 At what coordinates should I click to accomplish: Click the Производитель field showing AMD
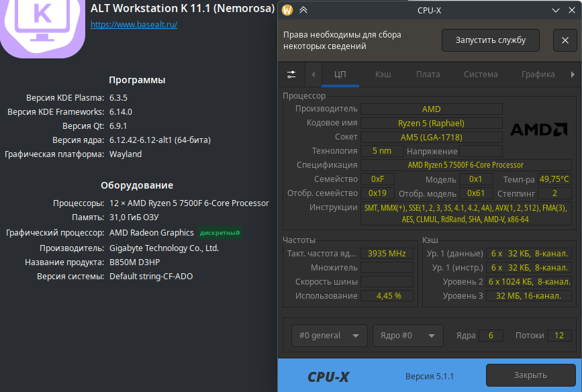[x=432, y=109]
